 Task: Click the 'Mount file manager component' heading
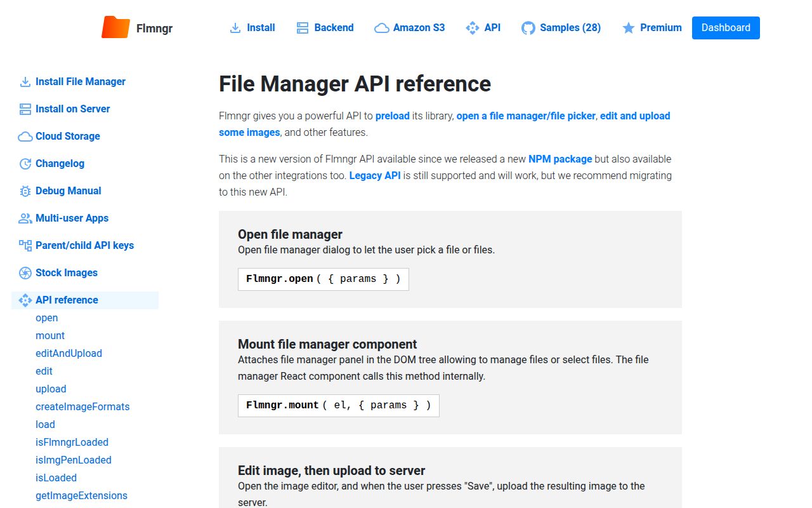tap(327, 344)
